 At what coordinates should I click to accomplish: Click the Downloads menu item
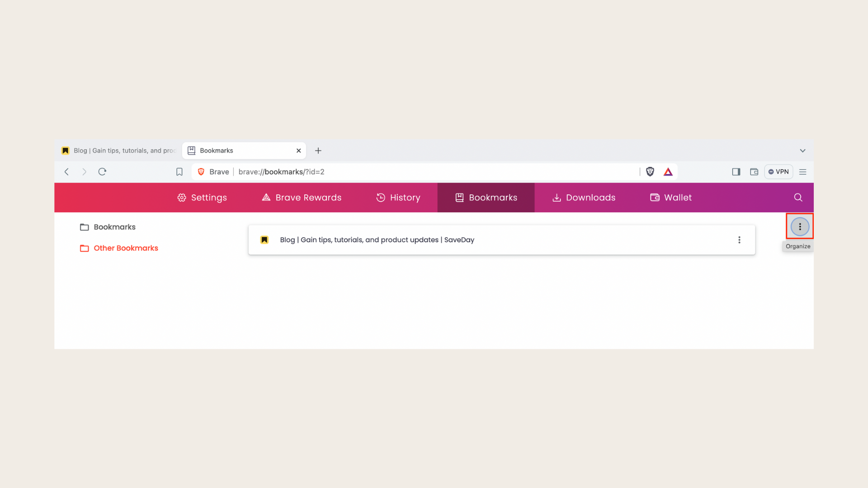(x=583, y=197)
